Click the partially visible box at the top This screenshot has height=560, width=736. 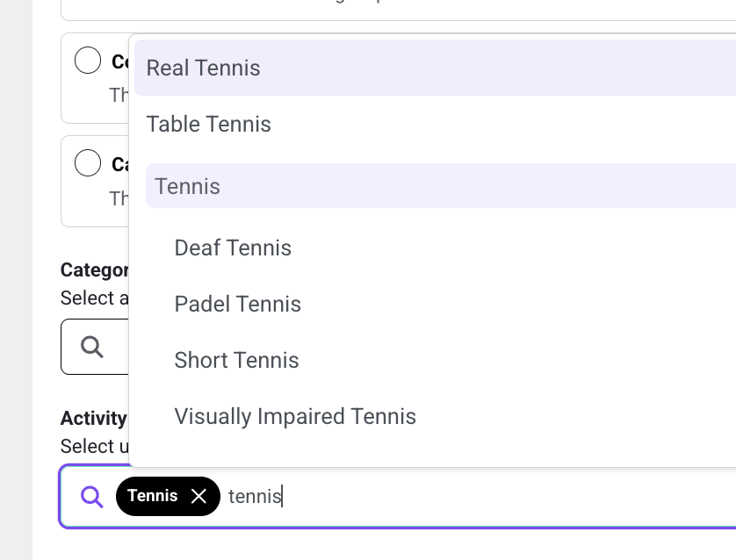click(398, 10)
